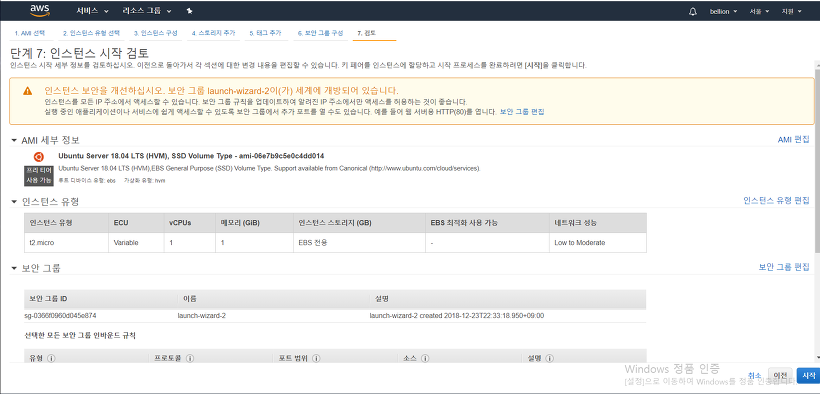
Task: Click the t2.micro instance type cell
Action: tap(66, 243)
